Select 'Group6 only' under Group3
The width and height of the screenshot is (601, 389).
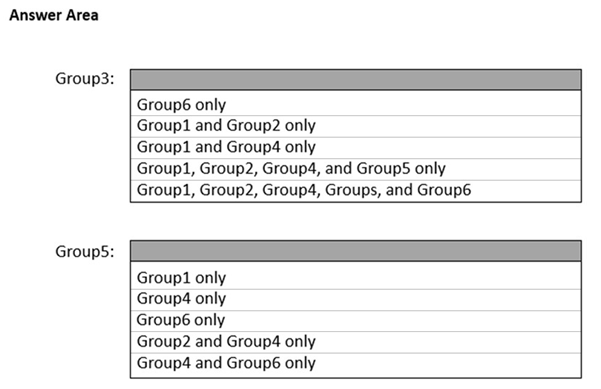point(356,104)
